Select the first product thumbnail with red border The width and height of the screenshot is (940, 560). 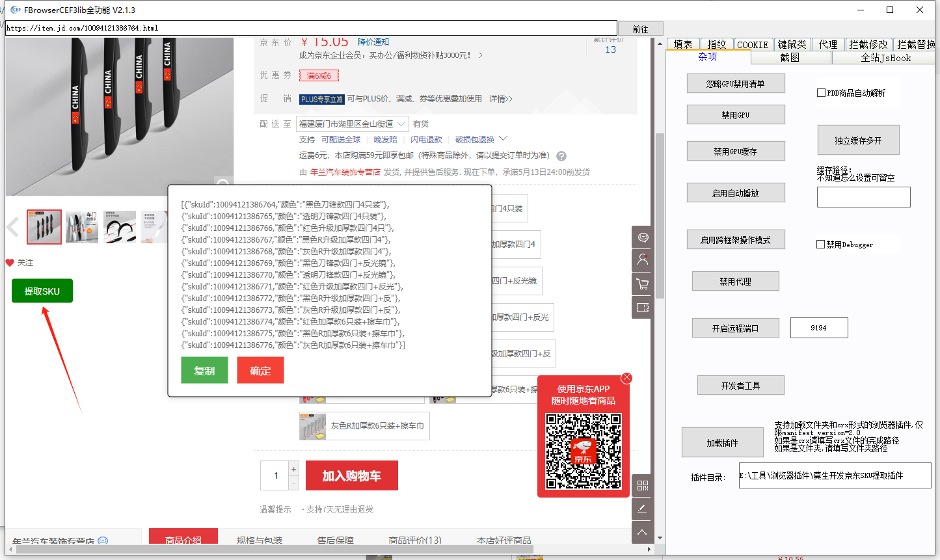[x=44, y=227]
